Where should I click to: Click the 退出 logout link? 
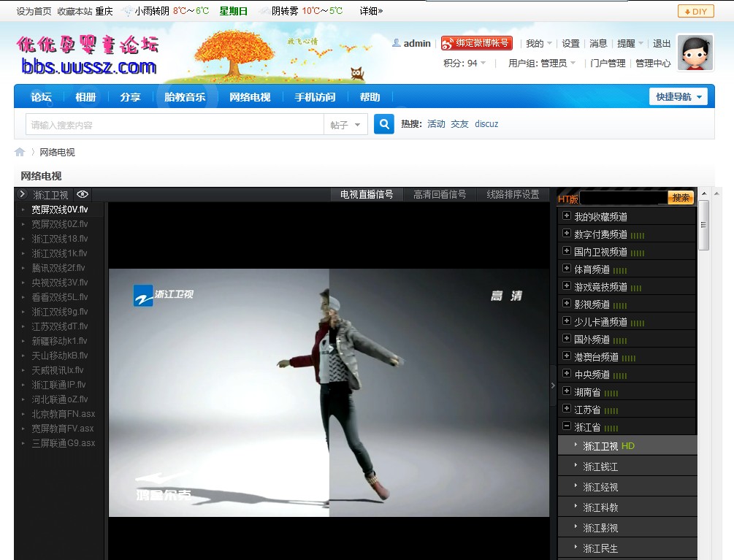661,43
